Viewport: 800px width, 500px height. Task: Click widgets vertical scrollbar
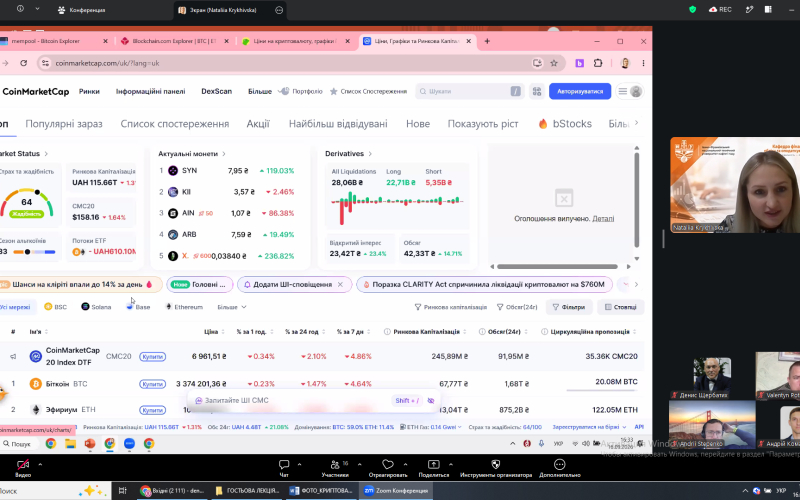click(x=636, y=199)
